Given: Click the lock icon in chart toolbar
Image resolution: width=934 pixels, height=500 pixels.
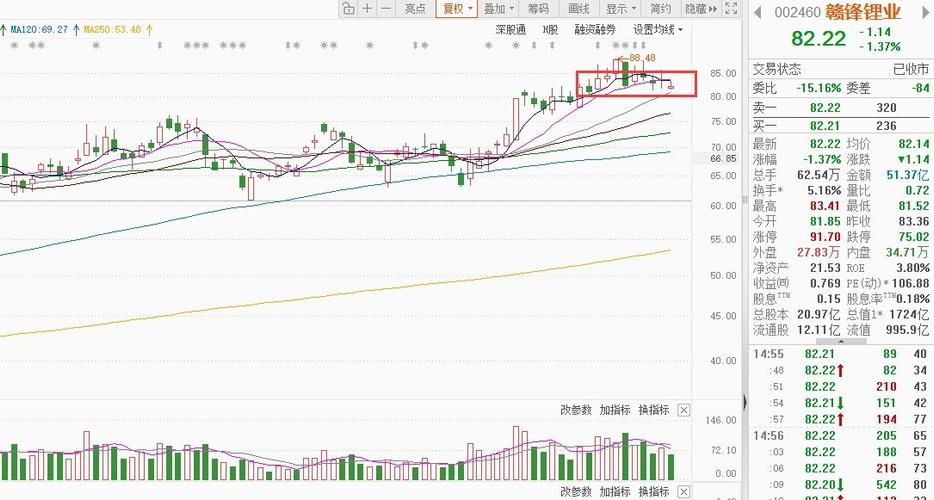Looking at the screenshot, I should click(348, 8).
